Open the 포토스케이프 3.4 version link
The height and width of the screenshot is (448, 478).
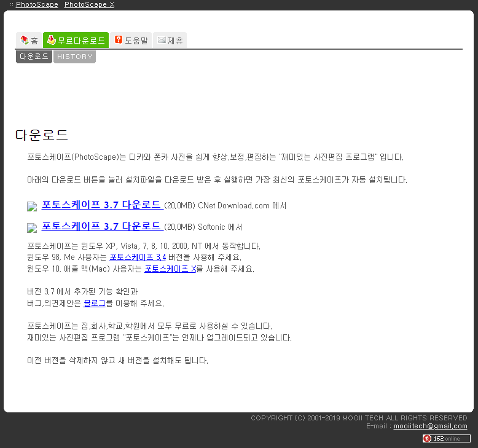pos(138,257)
